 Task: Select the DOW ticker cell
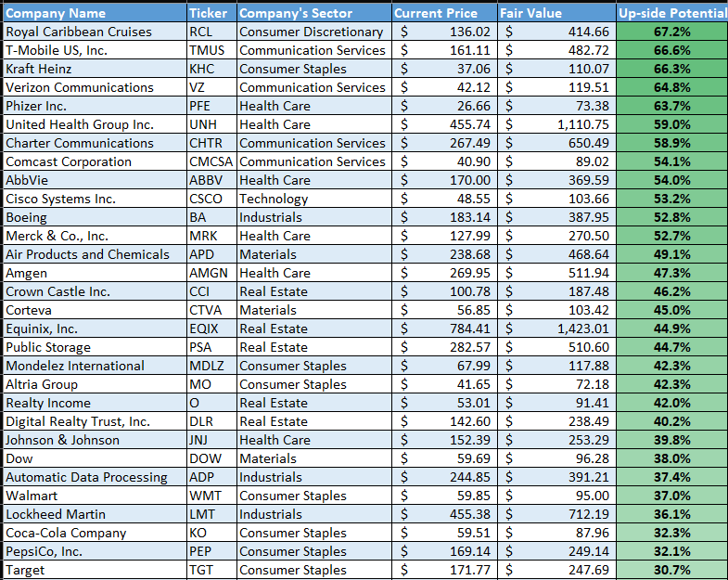coord(211,458)
